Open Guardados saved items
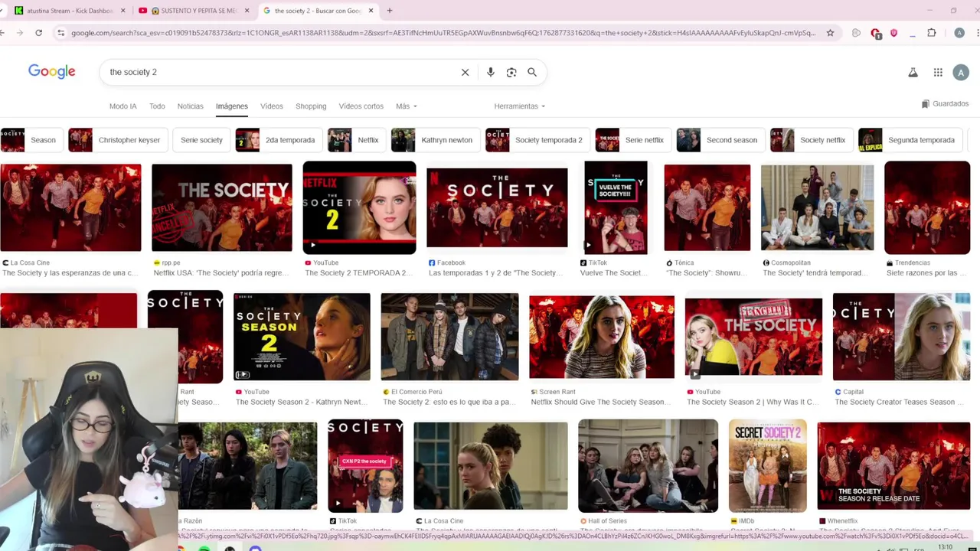This screenshot has height=551, width=980. 945,103
